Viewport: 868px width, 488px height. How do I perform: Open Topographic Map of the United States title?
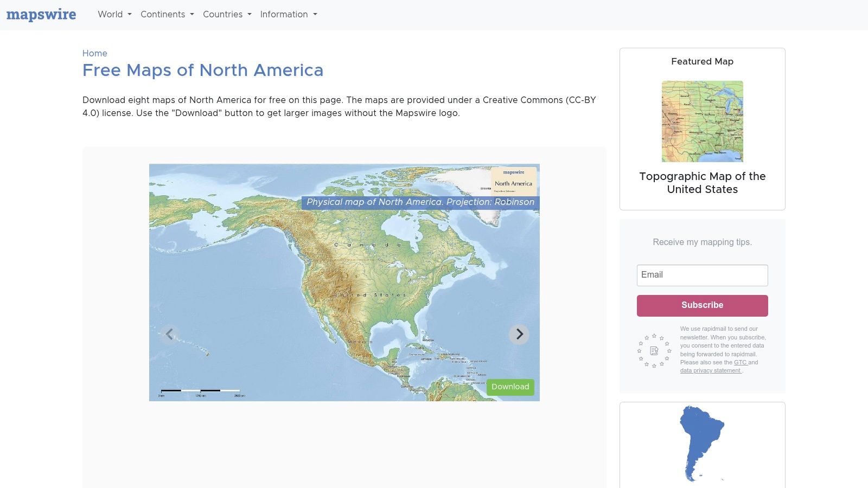pos(702,183)
